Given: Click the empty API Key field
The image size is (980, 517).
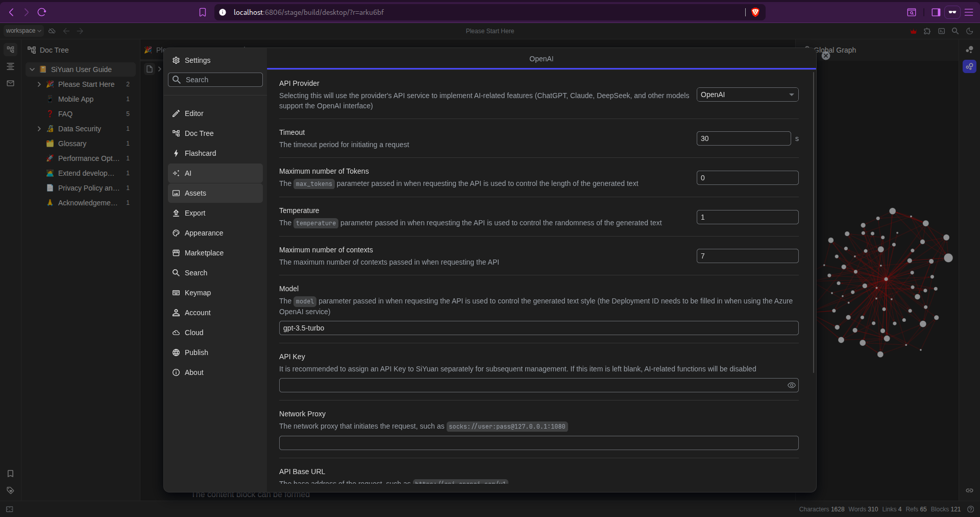Looking at the screenshot, I should (538, 385).
